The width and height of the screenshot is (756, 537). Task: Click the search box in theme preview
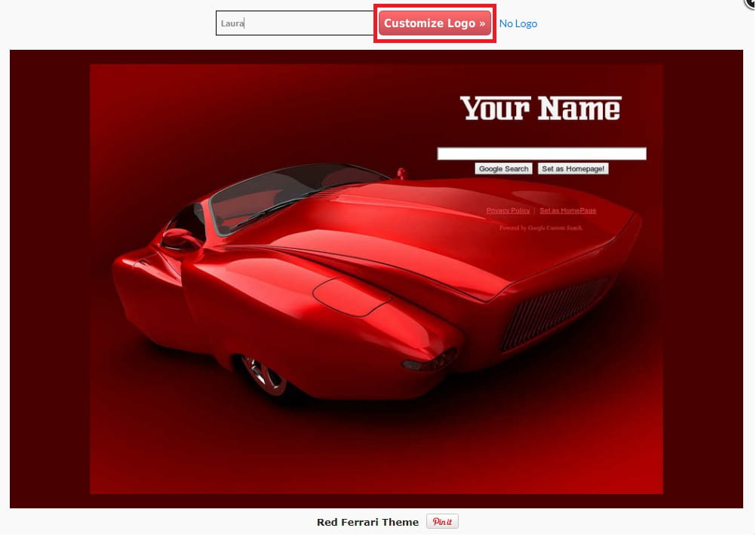pyautogui.click(x=542, y=154)
